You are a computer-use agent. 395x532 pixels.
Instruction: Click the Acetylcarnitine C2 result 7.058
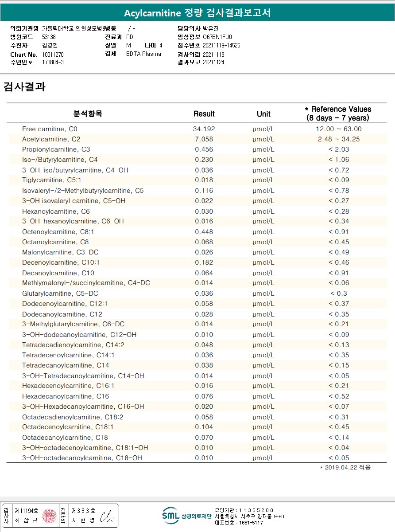coord(204,139)
